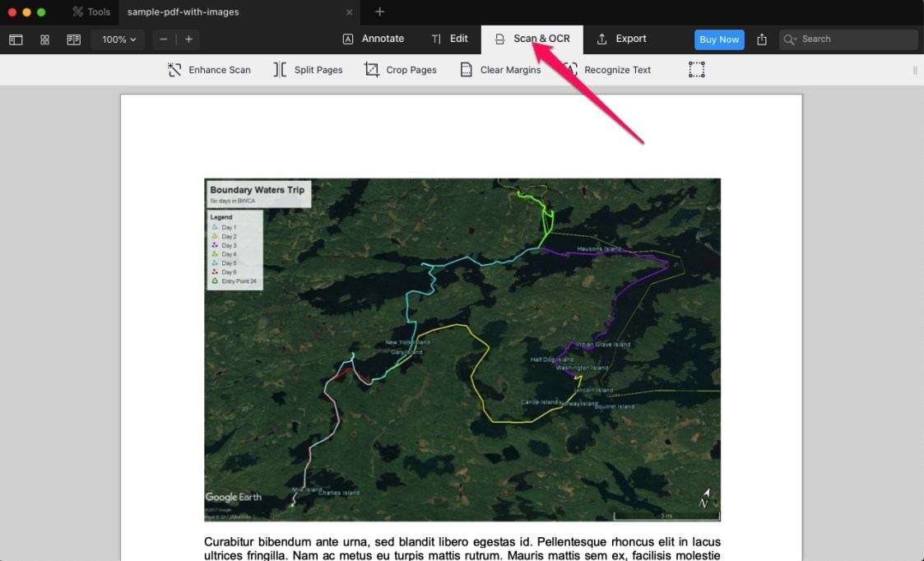
Task: Open the Edit tab
Action: click(450, 39)
